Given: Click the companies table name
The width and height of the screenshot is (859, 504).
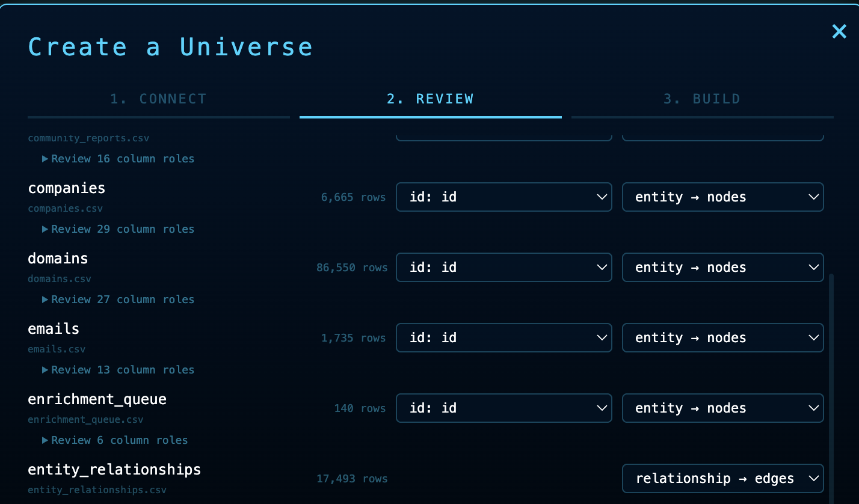Looking at the screenshot, I should coord(67,188).
